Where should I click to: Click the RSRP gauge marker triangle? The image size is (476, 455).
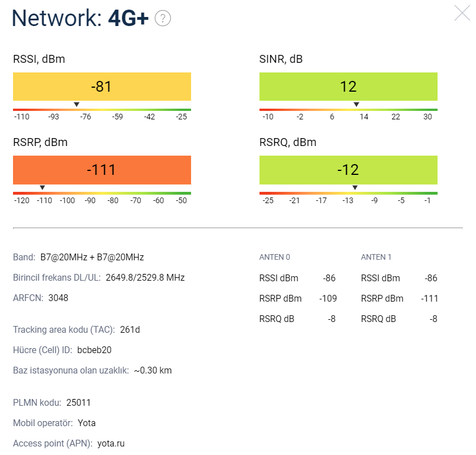pos(42,187)
